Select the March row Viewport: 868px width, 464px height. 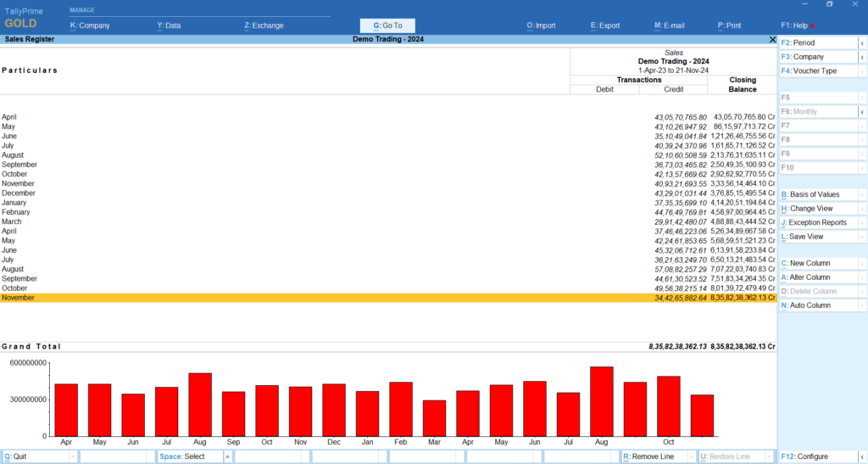click(x=388, y=221)
